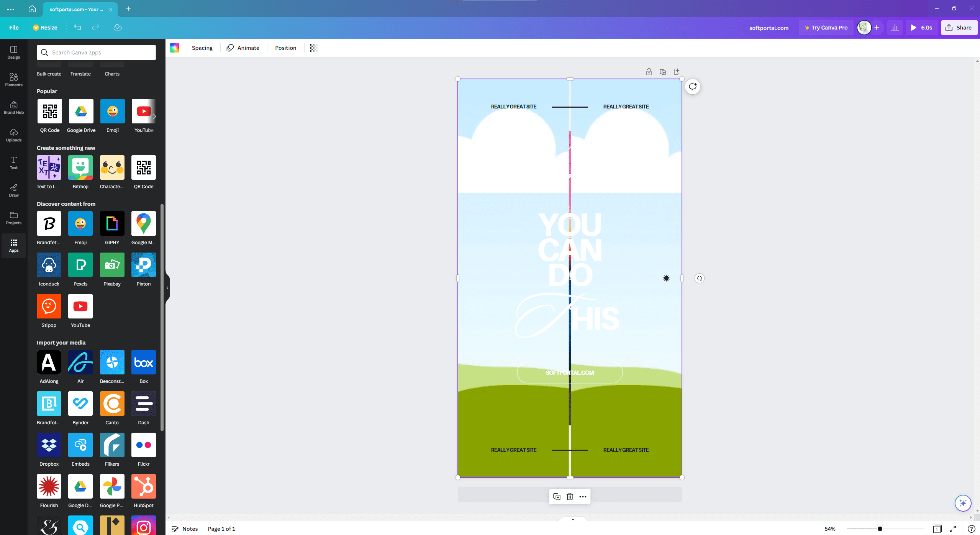
Task: Click the undo arrow
Action: (78, 28)
